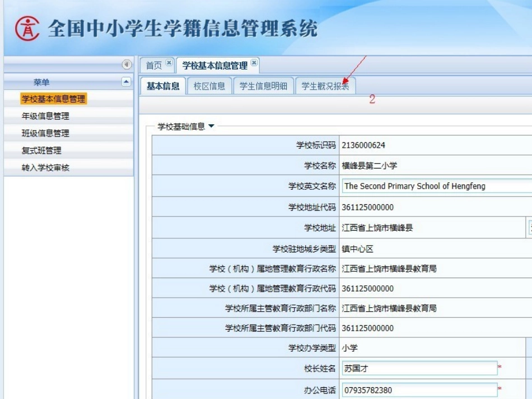
Task: Open the 校区信息 sub-tab
Action: click(209, 86)
